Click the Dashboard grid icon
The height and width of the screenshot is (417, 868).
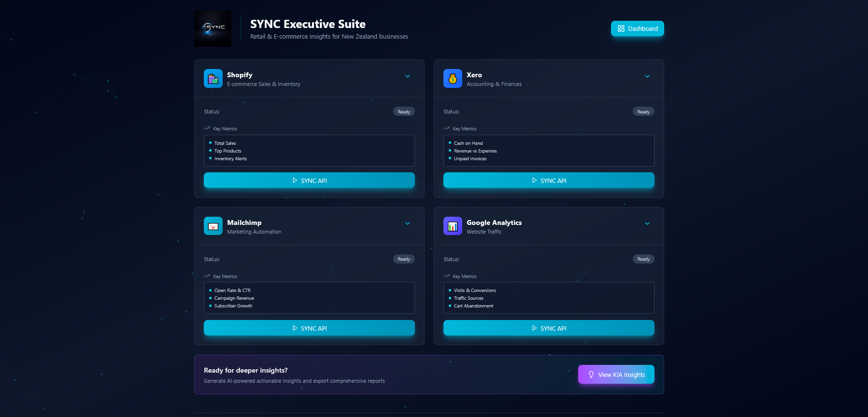[x=621, y=28]
